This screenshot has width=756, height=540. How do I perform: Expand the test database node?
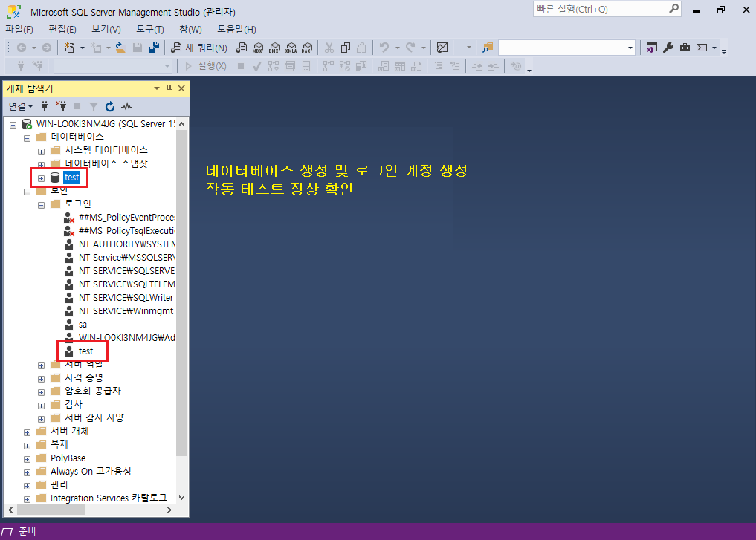pyautogui.click(x=41, y=178)
